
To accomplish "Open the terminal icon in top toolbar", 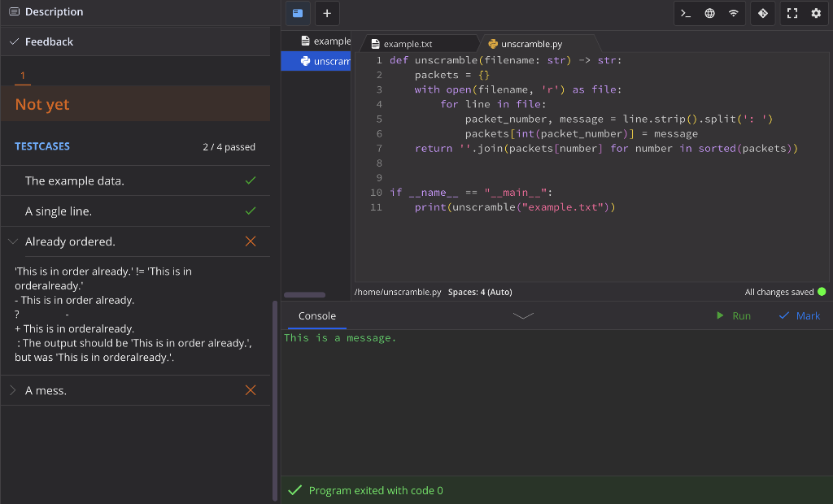I will (686, 13).
